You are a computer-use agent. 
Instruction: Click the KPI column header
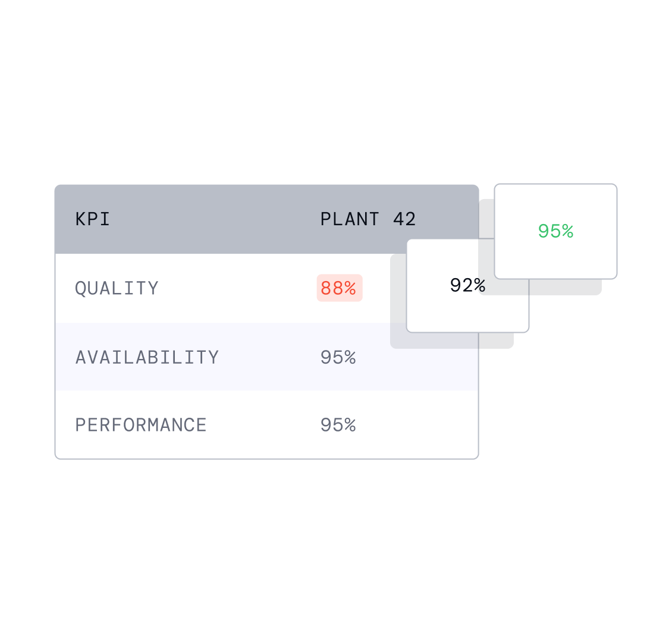coord(93,219)
